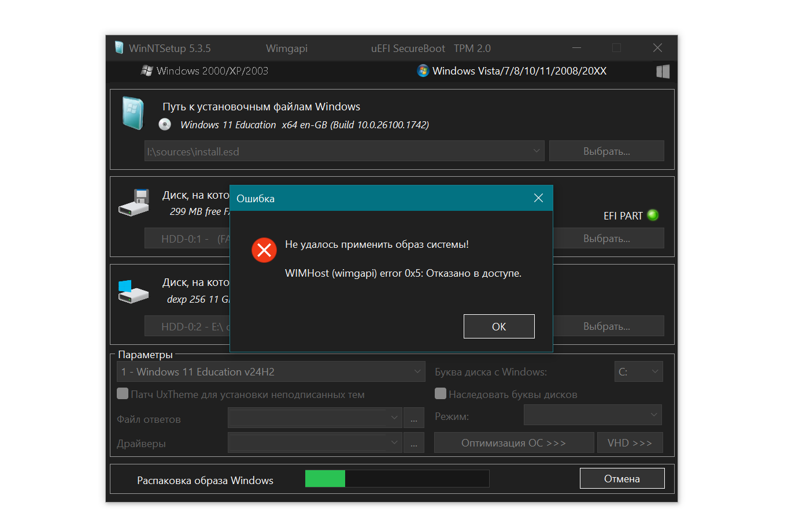This screenshot has width=788, height=532.
Task: Expand the Драйверы dropdown
Action: pos(315,442)
